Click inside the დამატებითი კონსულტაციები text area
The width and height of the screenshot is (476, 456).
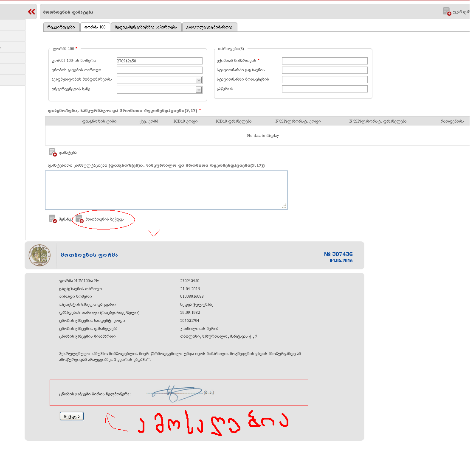[166, 190]
